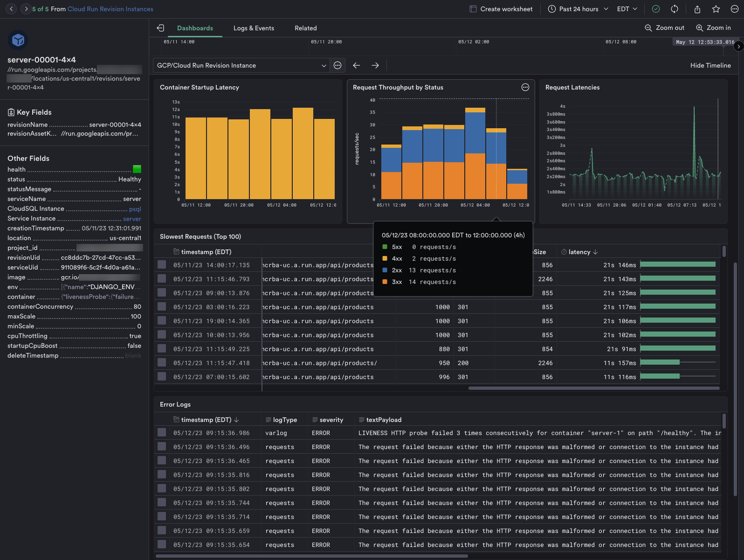Open dashboard options ellipsis next to dropdown

338,65
